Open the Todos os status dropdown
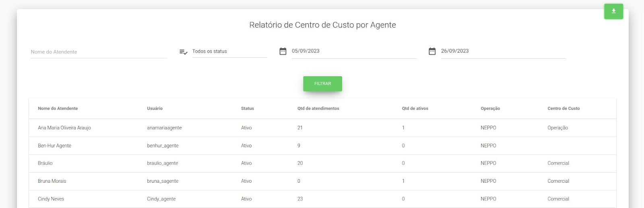 click(x=229, y=51)
